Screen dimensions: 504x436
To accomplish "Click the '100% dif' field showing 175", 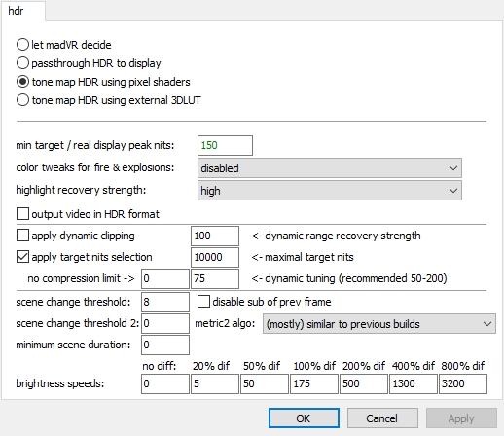I will (x=314, y=383).
